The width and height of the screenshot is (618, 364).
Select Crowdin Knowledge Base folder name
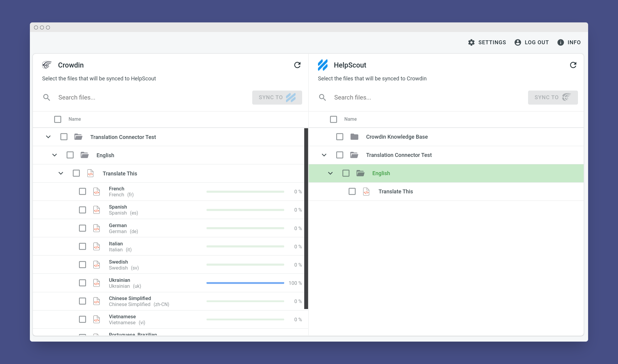tap(397, 137)
